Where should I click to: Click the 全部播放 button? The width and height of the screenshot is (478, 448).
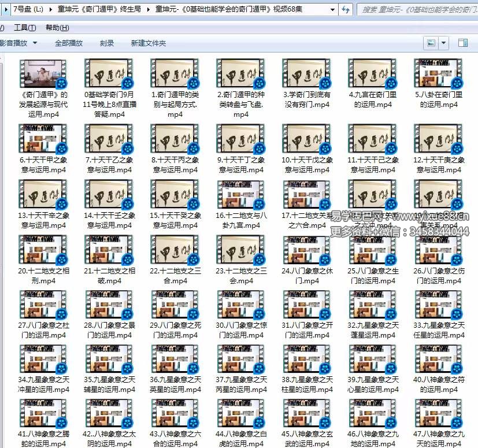pos(69,43)
